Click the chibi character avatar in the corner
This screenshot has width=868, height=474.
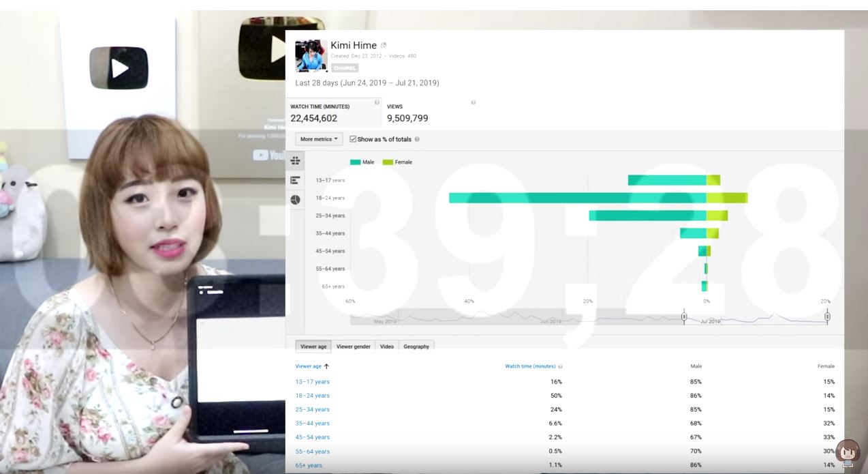(848, 452)
